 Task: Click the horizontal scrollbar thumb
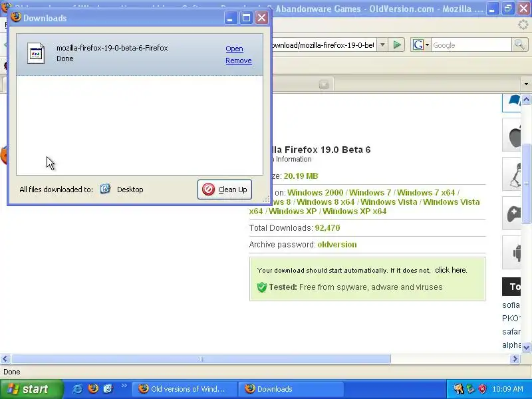[201, 358]
